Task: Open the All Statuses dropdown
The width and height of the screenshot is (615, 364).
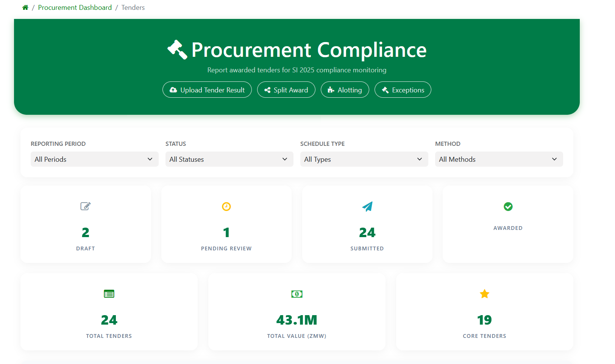Action: [229, 159]
